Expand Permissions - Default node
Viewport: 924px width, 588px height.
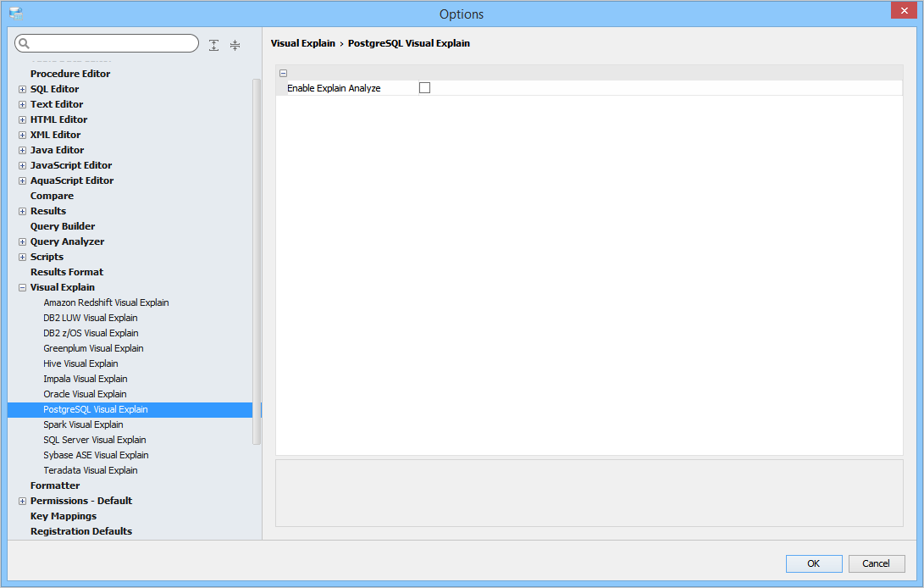click(22, 502)
